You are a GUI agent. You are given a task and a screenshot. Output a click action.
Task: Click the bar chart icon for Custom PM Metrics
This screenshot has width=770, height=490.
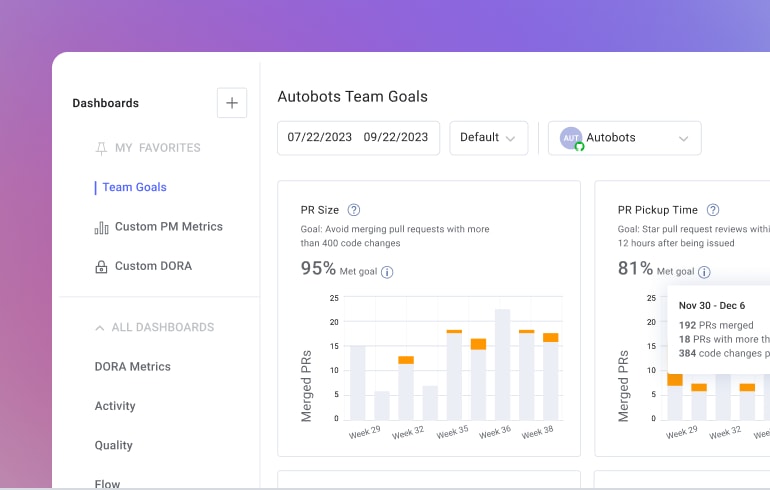101,227
